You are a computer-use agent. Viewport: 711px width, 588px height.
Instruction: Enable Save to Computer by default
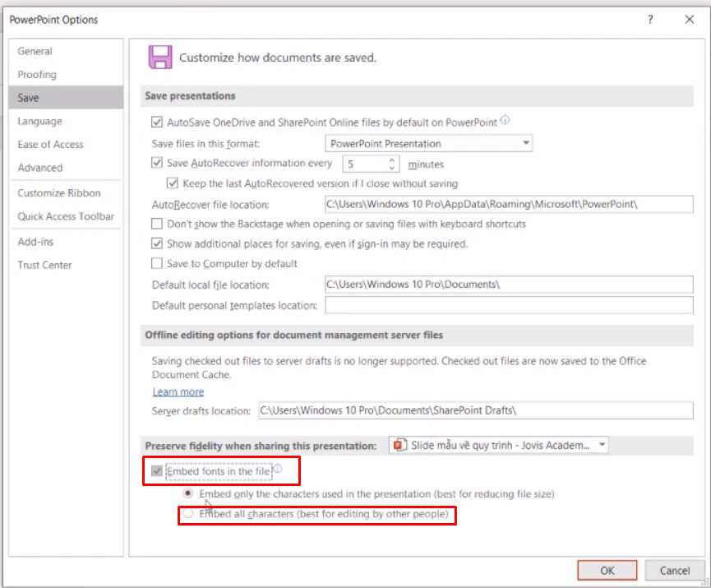click(x=157, y=264)
